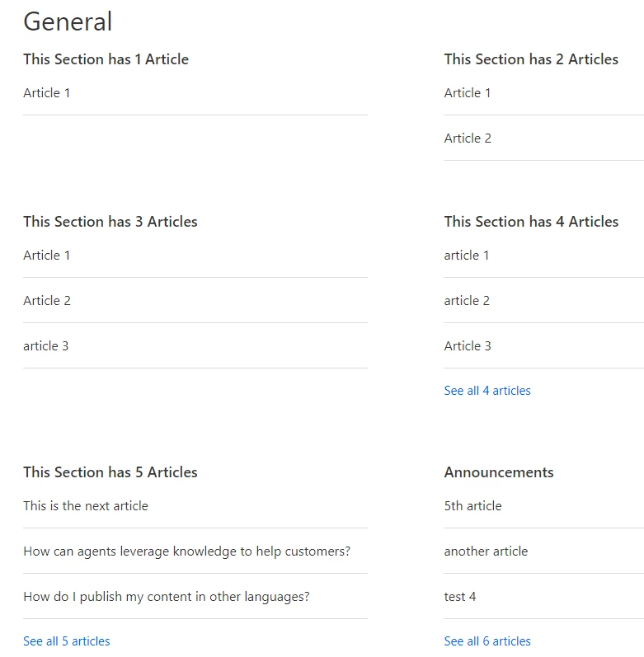Open 'This is the next article'
Screen dimensions: 644x657
[86, 506]
